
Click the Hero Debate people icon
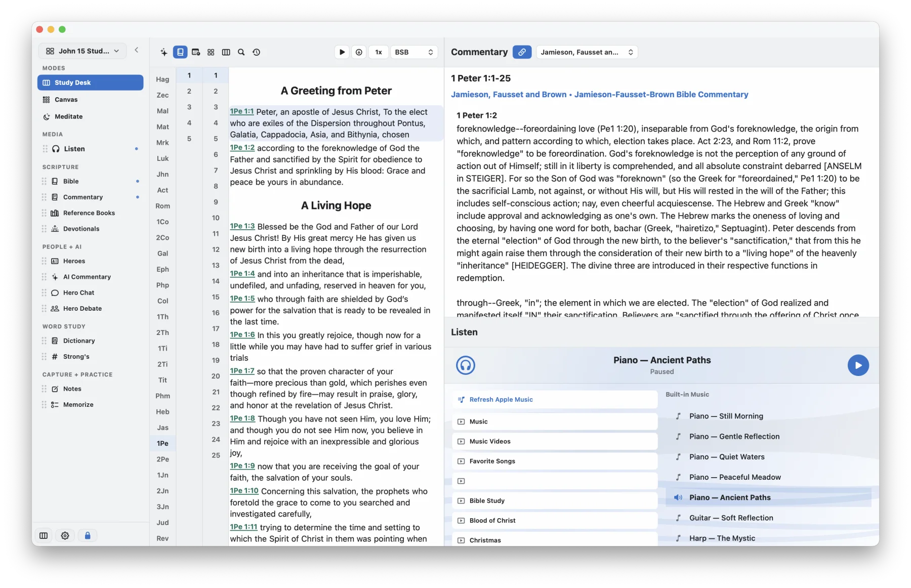click(x=55, y=308)
